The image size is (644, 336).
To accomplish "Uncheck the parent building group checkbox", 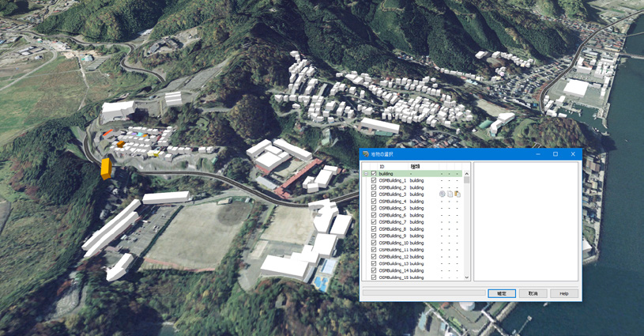I will (373, 174).
